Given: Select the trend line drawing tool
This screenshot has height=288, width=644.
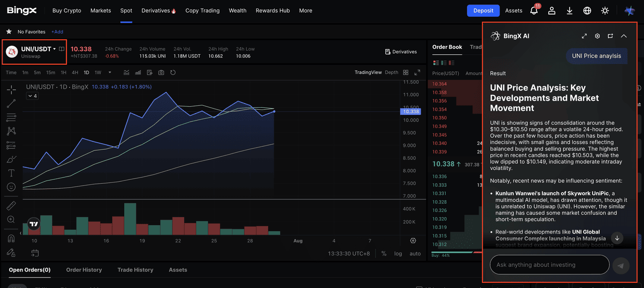Looking at the screenshot, I should [11, 104].
